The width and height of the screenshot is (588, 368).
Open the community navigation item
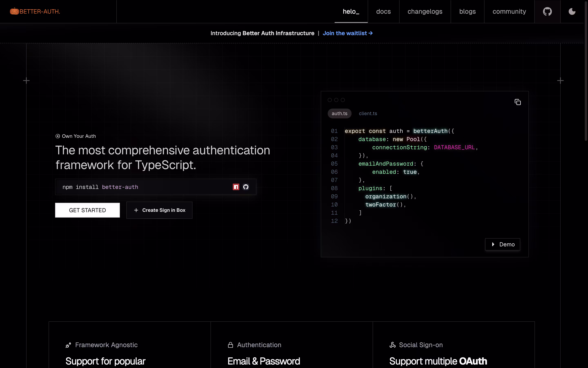509,11
